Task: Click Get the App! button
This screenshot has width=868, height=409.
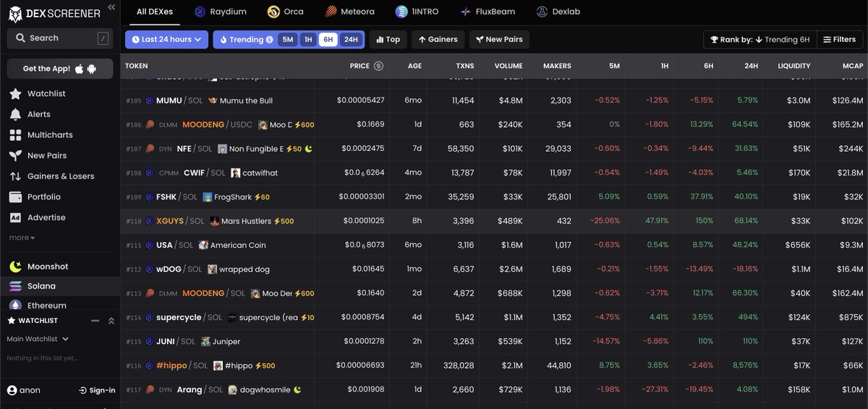Action: tap(60, 69)
